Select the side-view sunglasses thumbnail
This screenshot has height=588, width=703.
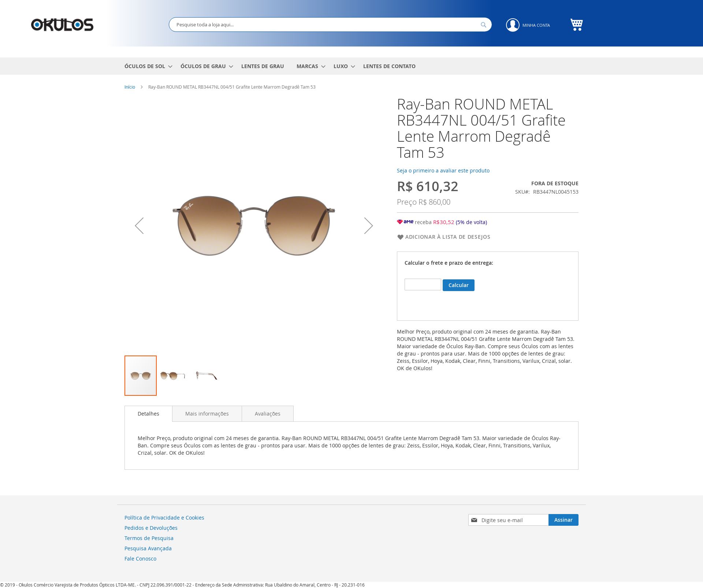[x=207, y=376]
